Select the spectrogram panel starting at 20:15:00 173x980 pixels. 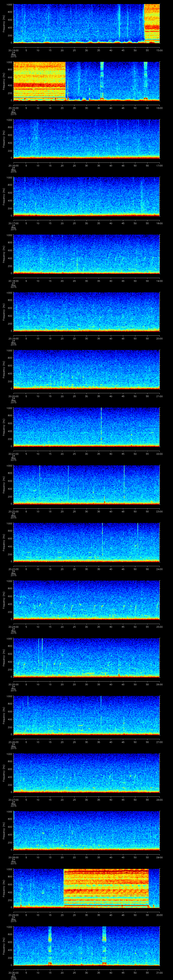click(x=86, y=81)
